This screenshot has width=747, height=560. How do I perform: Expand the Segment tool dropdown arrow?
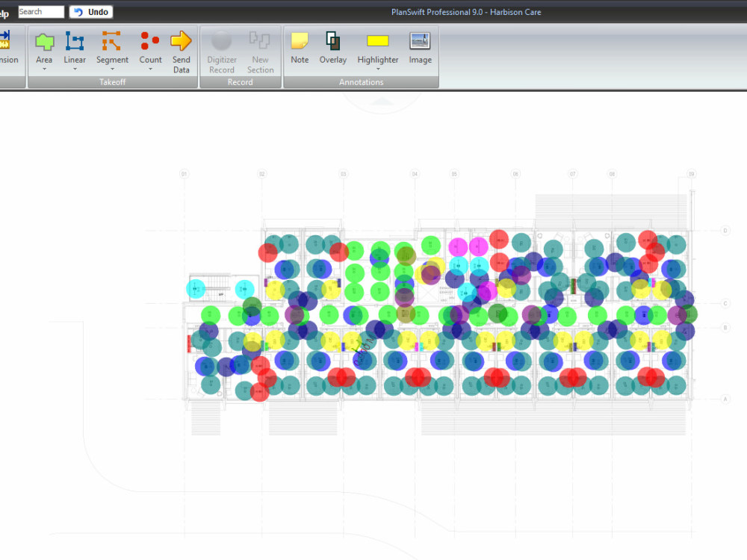pos(112,69)
